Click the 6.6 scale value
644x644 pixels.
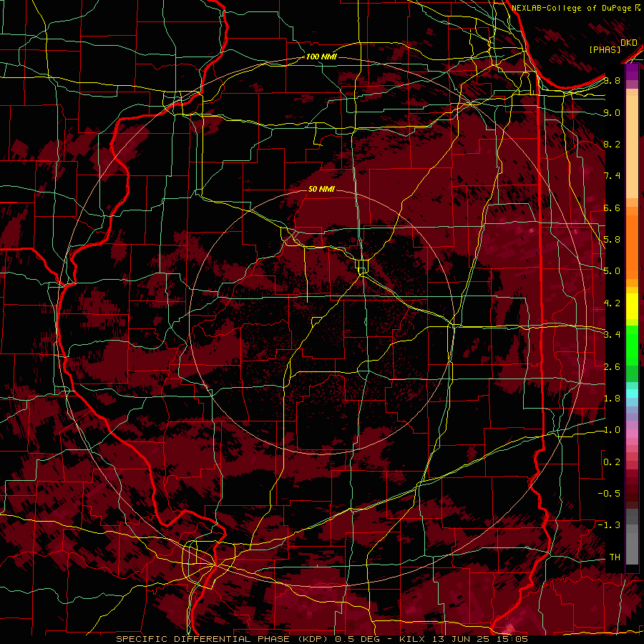click(612, 208)
